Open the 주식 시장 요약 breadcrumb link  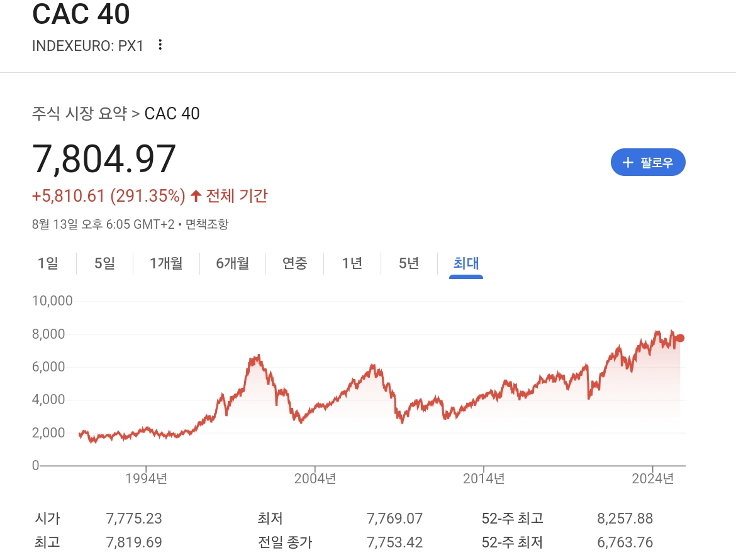tap(79, 113)
